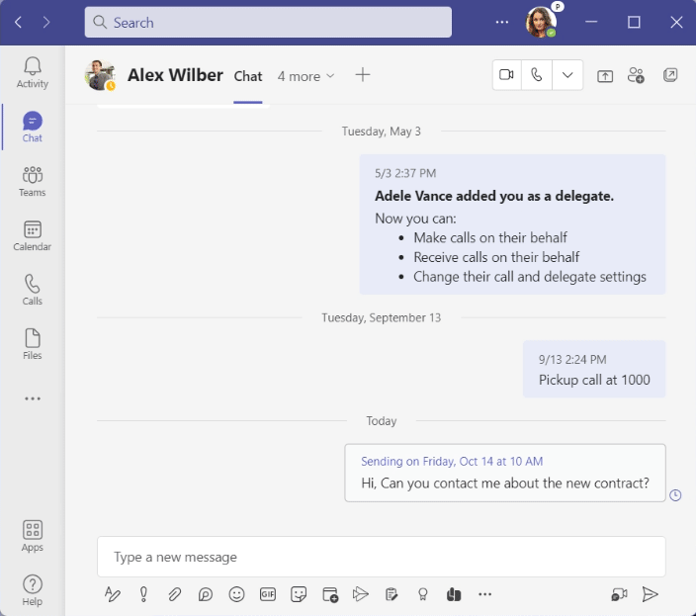This screenshot has width=696, height=616.
Task: Click the '5/3 2:37 PM' timestamp
Action: point(405,173)
